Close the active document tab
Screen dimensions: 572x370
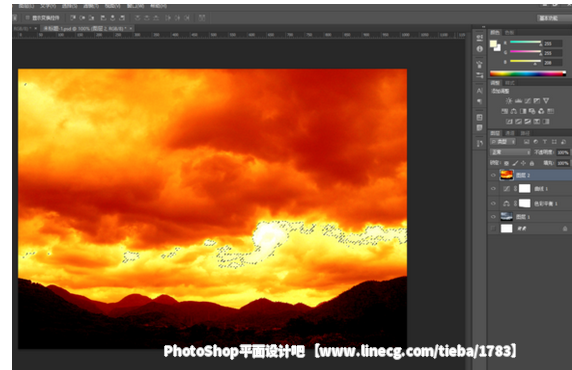131,28
